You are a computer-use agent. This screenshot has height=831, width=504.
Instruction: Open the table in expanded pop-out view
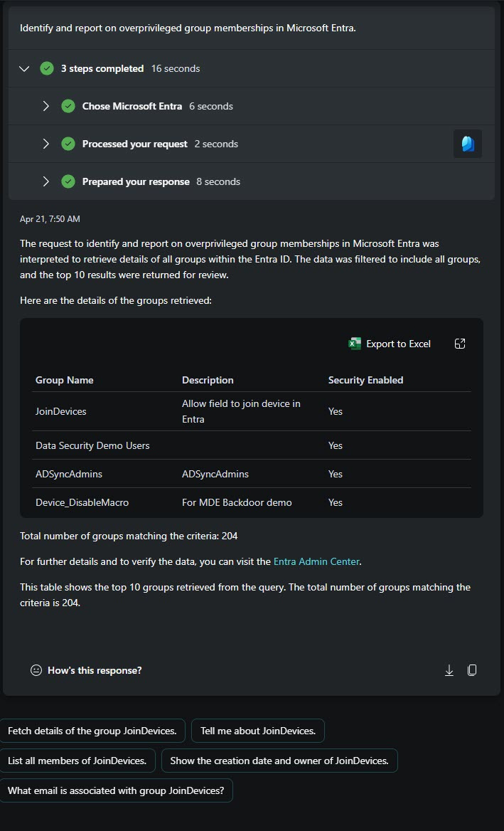(x=460, y=344)
